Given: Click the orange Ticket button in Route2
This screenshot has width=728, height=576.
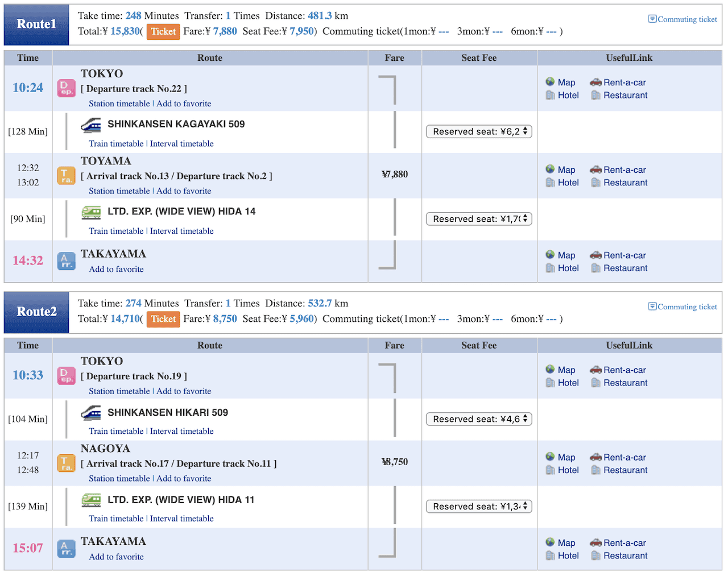Looking at the screenshot, I should point(163,320).
